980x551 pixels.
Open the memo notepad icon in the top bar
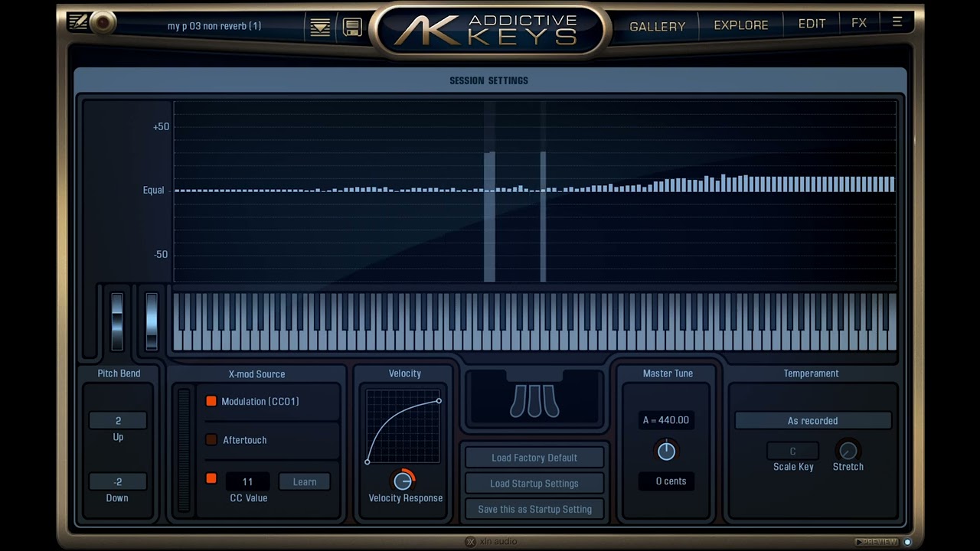pos(77,22)
